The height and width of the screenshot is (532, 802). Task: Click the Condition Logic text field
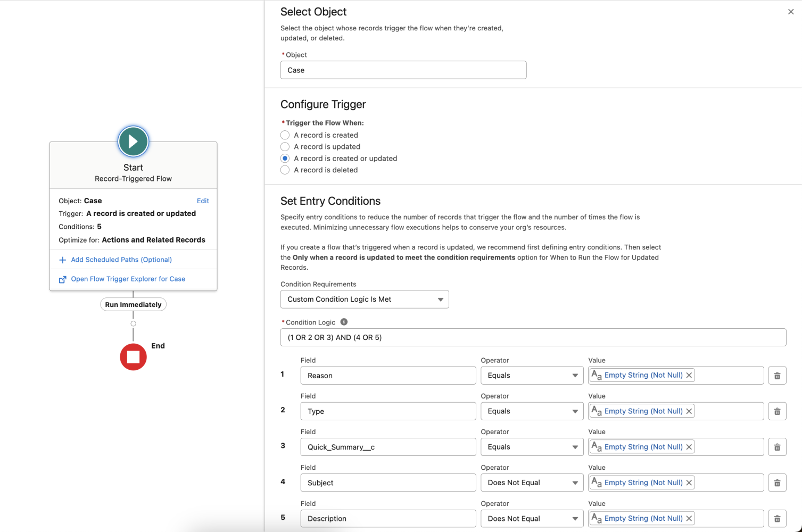click(532, 337)
